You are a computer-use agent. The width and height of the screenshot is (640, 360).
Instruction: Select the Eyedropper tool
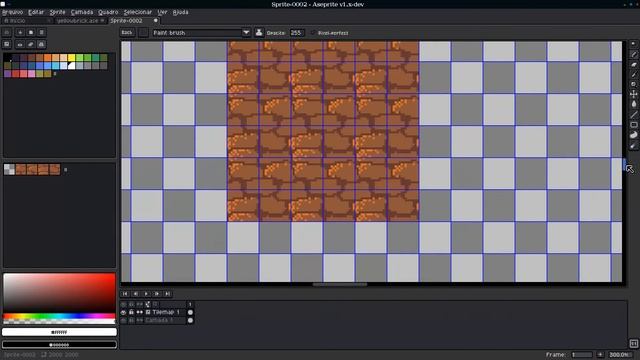633,74
